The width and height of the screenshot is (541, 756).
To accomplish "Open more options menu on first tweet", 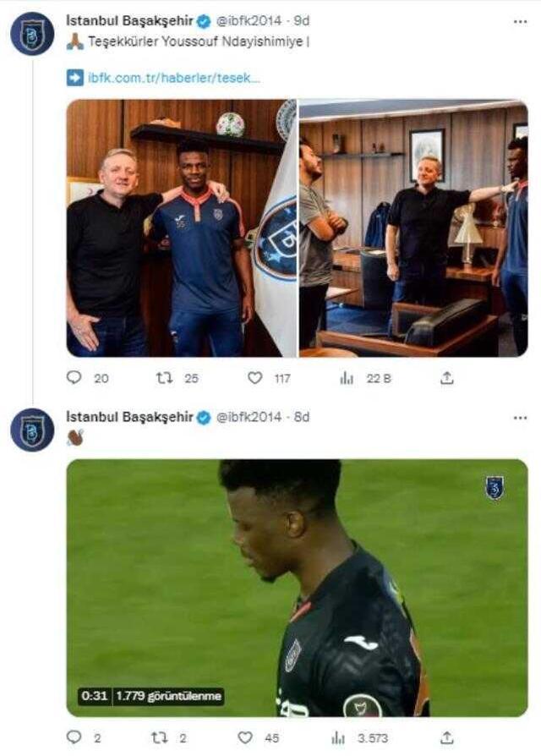I will coord(520,22).
